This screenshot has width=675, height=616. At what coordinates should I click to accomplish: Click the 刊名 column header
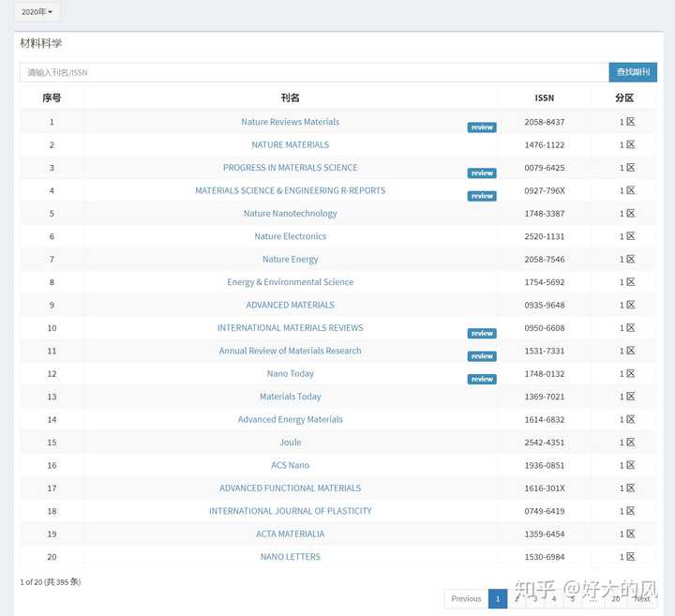coord(290,98)
